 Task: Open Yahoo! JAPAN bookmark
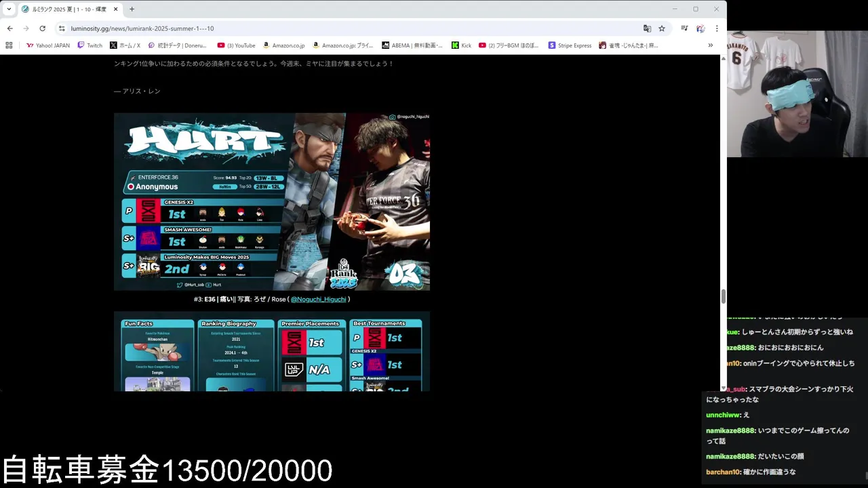point(47,45)
